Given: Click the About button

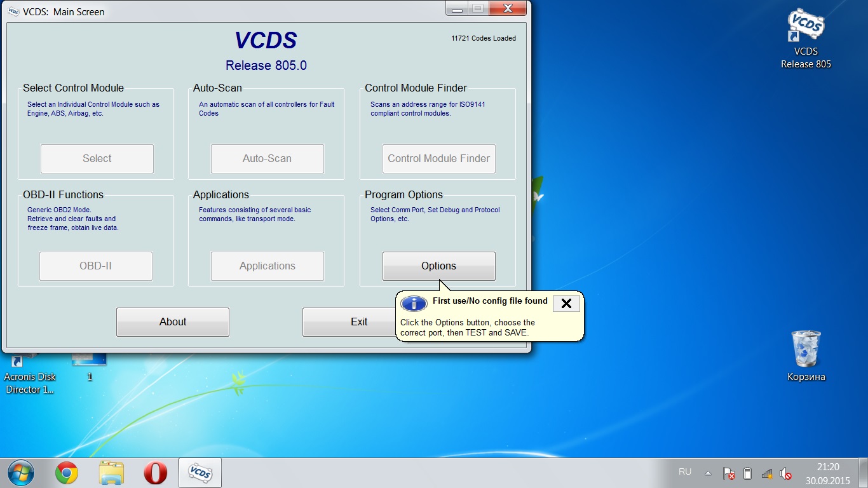Looking at the screenshot, I should (173, 322).
